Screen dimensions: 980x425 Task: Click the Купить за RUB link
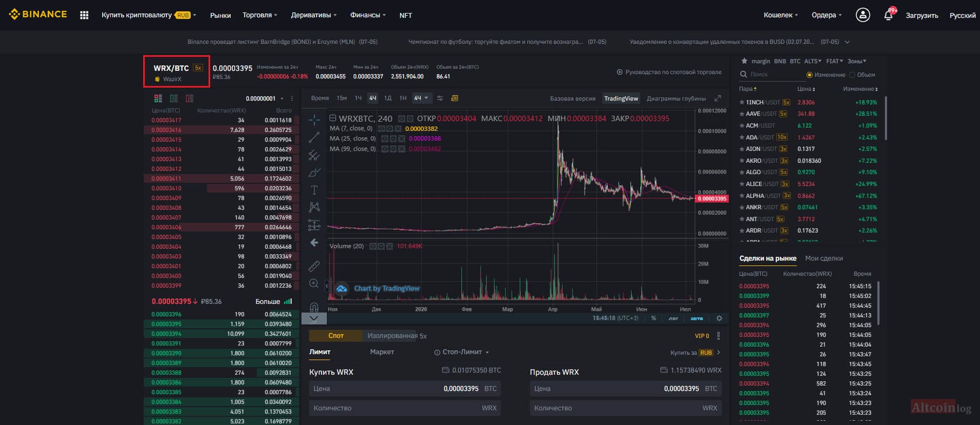[695, 353]
